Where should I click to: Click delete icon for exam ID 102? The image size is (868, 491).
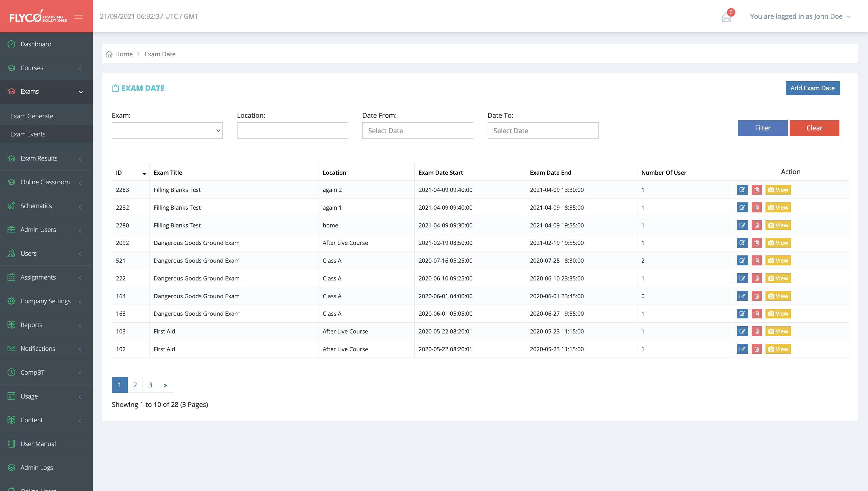757,349
